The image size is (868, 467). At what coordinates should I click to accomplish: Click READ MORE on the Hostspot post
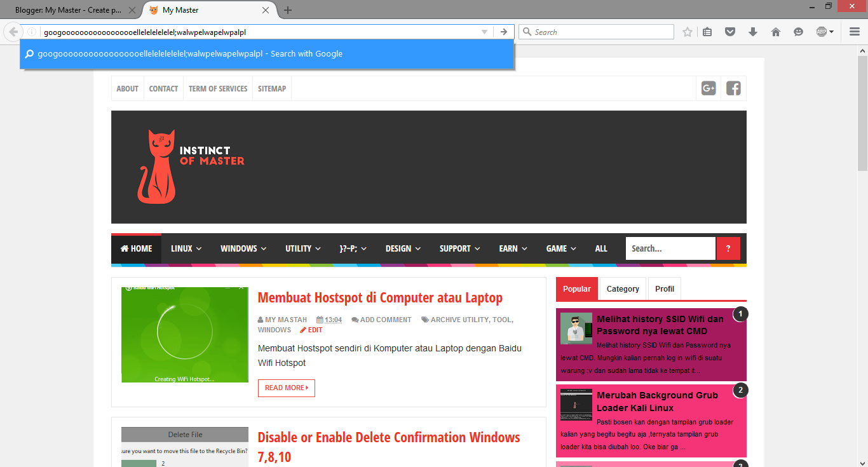coord(287,388)
